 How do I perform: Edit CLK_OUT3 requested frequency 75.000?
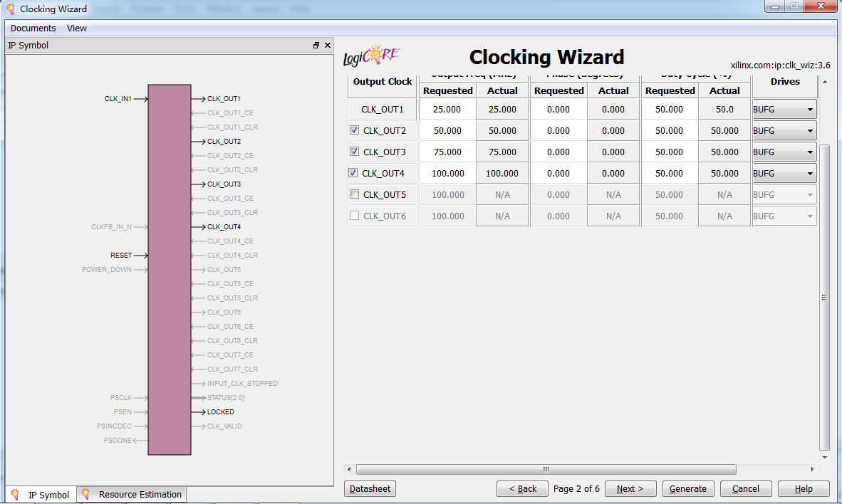click(x=447, y=152)
